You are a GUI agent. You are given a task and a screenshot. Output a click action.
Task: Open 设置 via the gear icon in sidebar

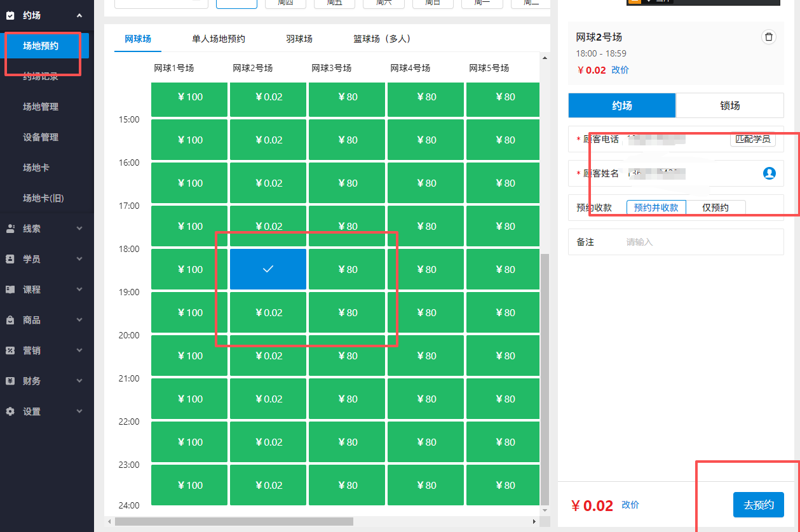coord(10,411)
